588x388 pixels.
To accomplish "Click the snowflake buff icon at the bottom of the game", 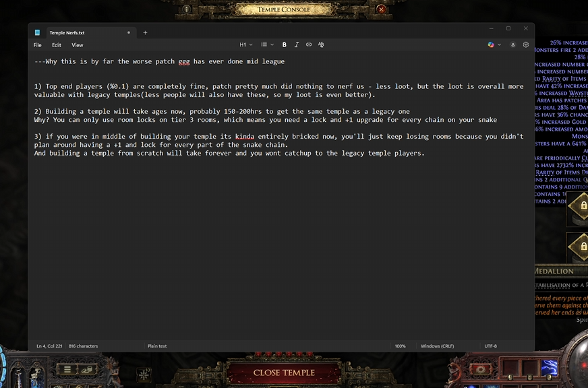I will [144, 374].
